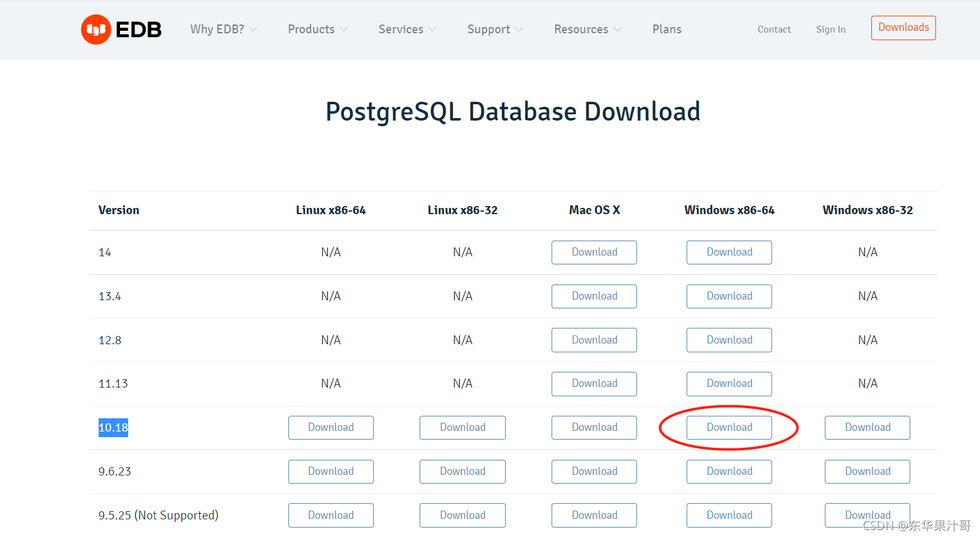Viewport: 980px width, 537px height.
Task: Select Sign In at the top right
Action: [x=830, y=29]
